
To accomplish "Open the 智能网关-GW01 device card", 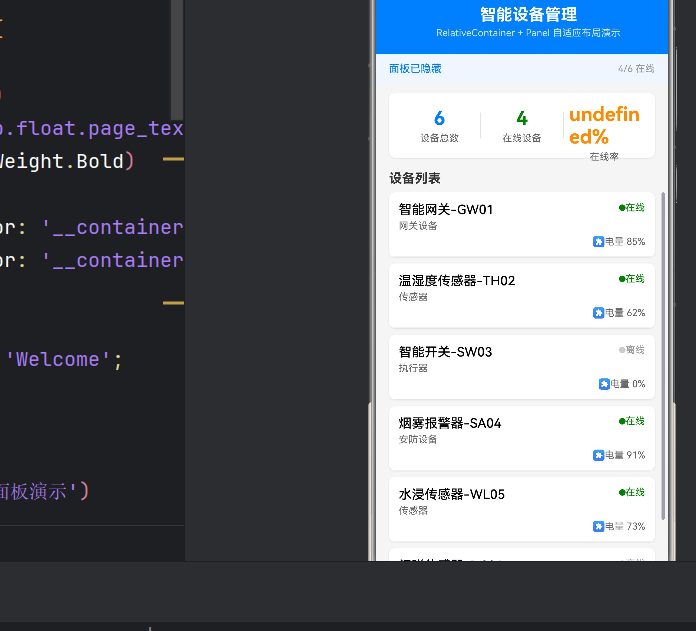I will [522, 224].
